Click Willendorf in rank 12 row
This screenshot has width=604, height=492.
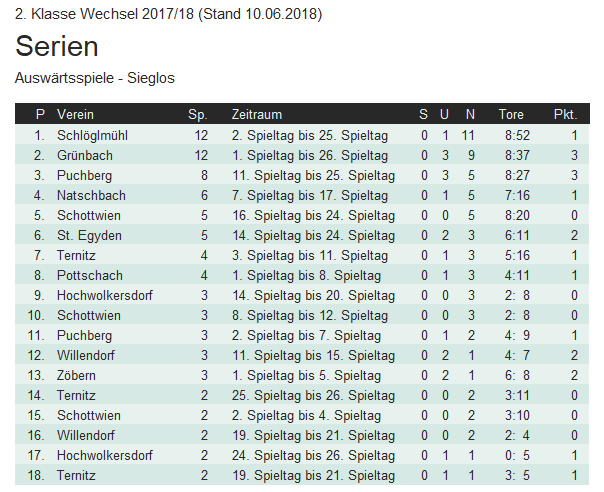(88, 355)
